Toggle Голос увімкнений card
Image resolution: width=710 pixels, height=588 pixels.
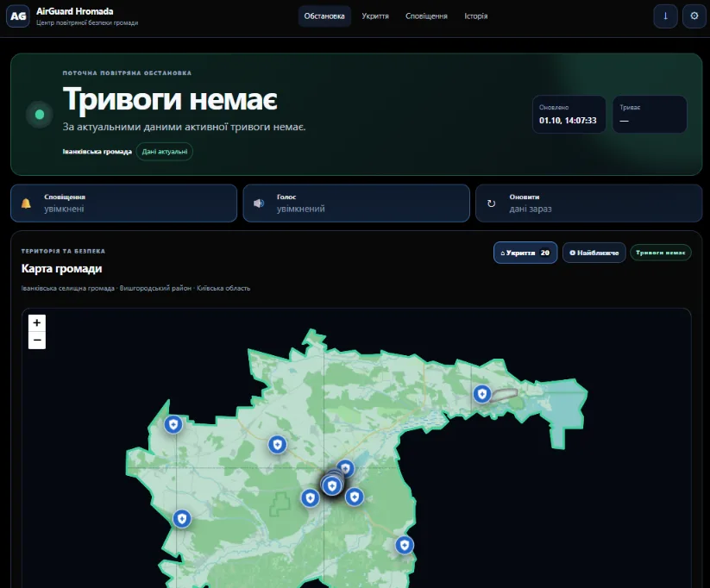click(x=356, y=203)
